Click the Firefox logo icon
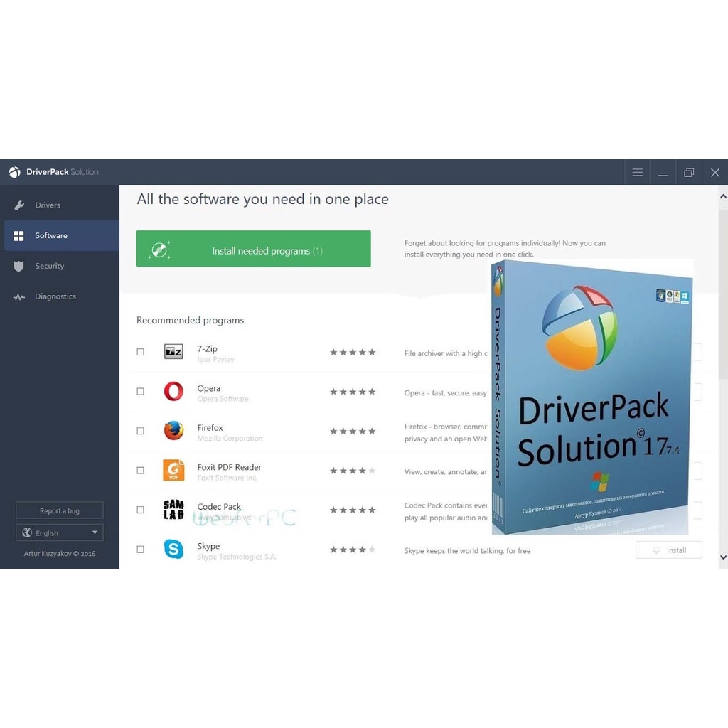 pyautogui.click(x=173, y=431)
